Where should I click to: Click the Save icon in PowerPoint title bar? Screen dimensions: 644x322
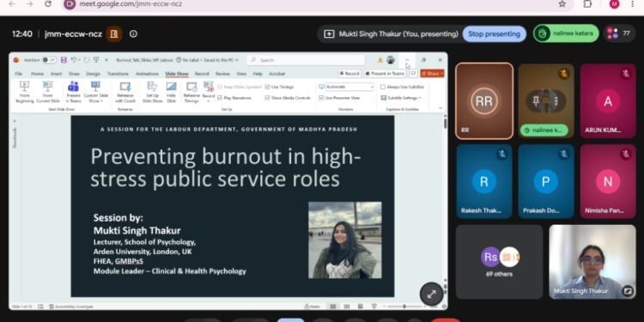click(64, 60)
